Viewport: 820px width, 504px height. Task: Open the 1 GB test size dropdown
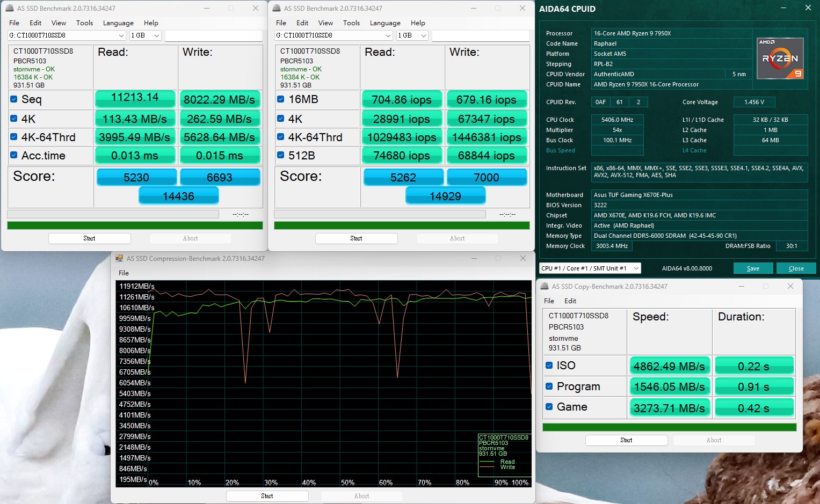tap(155, 35)
